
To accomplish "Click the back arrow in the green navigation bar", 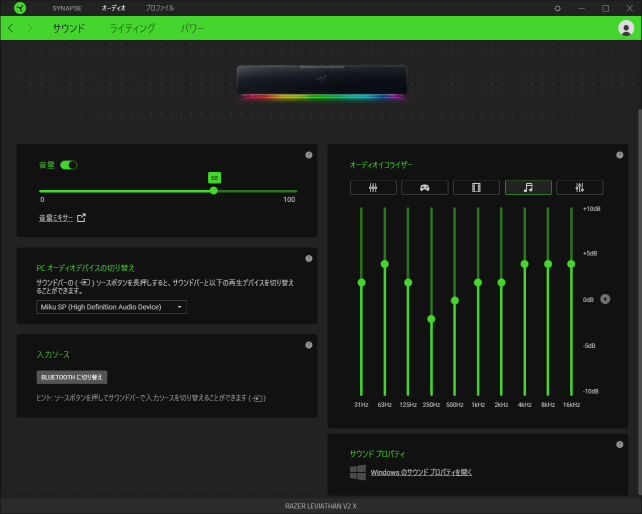I will click(x=11, y=29).
